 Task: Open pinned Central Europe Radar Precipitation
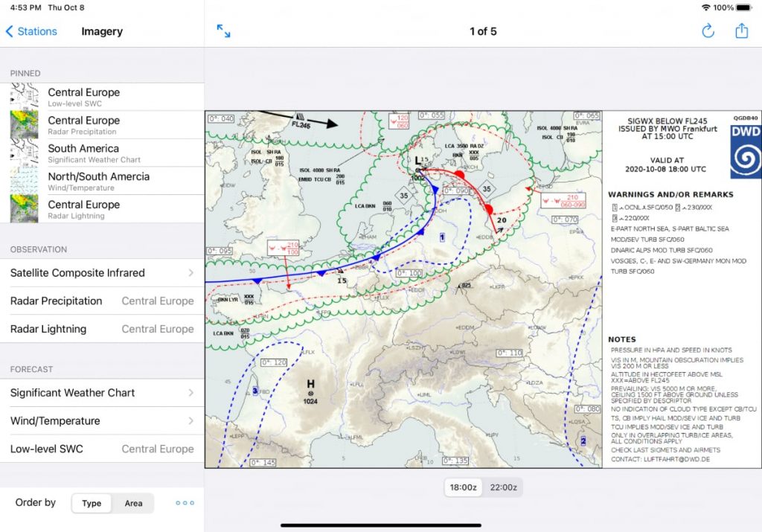click(102, 125)
